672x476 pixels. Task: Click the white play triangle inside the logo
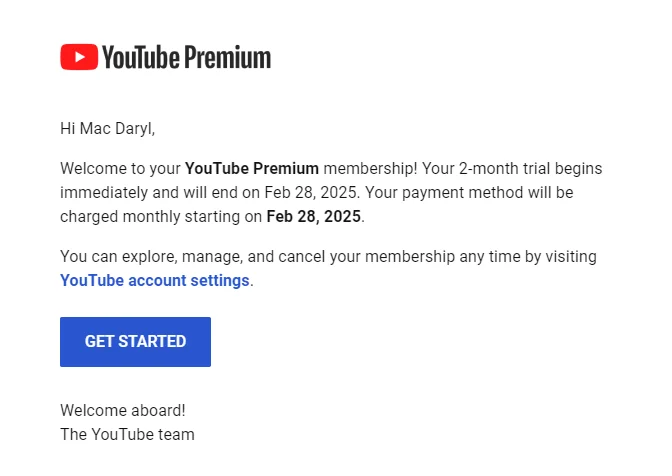[80, 57]
